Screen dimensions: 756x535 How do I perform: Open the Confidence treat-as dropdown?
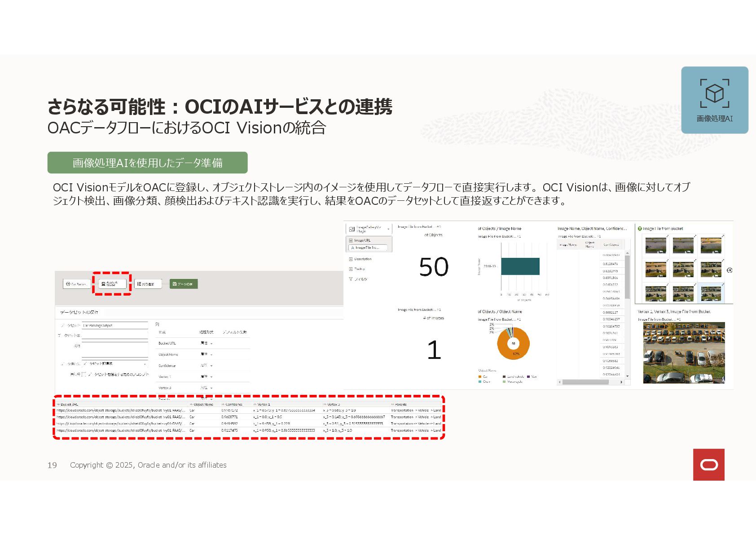(x=207, y=366)
